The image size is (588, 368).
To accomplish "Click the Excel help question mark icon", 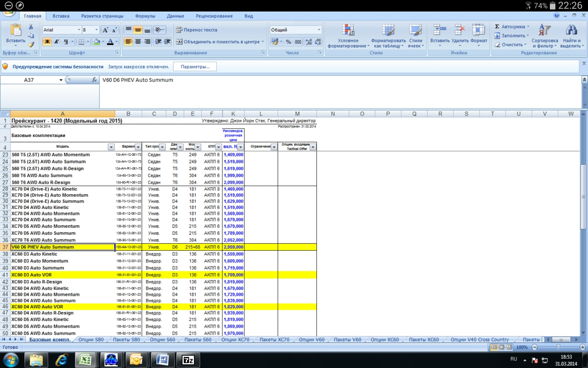I will tap(557, 16).
